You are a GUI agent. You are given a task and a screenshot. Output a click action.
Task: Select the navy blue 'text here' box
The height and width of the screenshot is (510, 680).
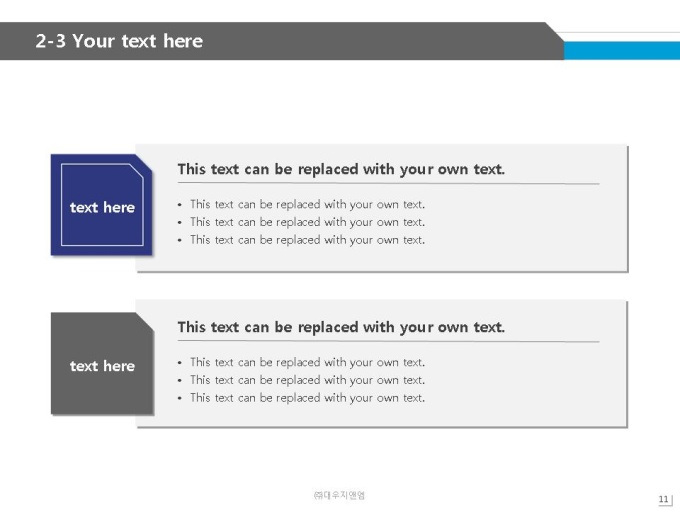click(x=101, y=205)
